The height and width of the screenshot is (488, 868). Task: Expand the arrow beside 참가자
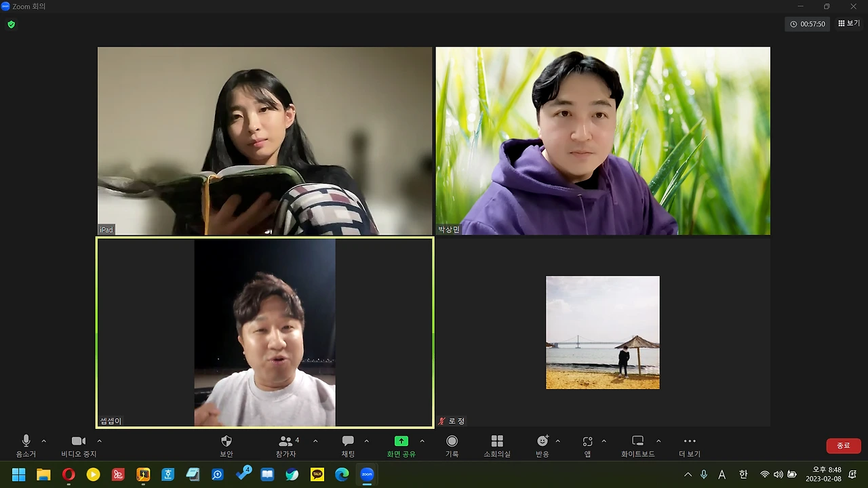[x=315, y=441]
